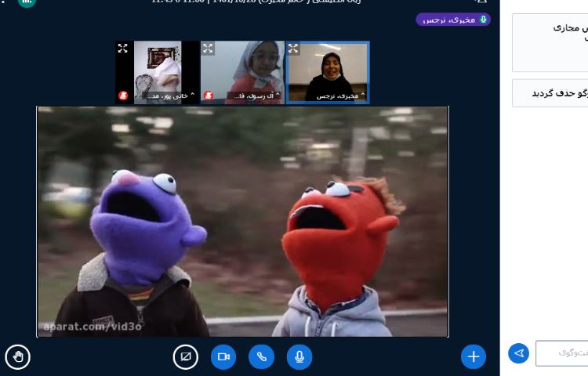Send chat message with paper plane icon
Viewport: 588px width, 376px height.
518,353
